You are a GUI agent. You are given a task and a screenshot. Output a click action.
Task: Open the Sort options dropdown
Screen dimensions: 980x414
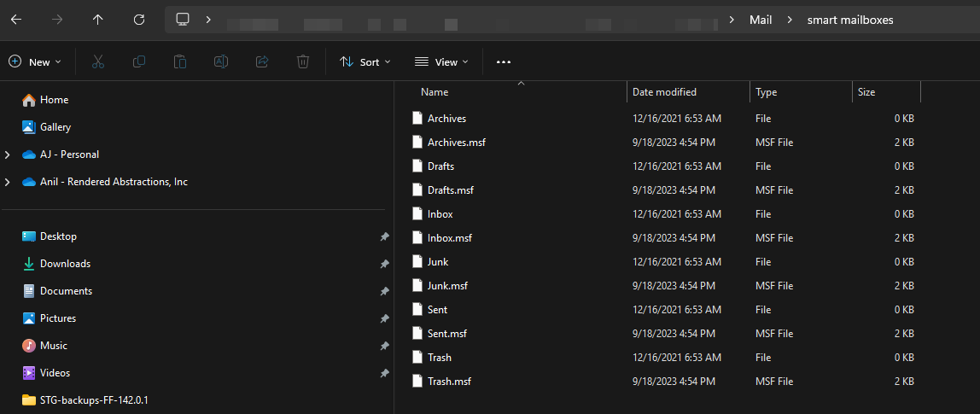click(x=365, y=61)
